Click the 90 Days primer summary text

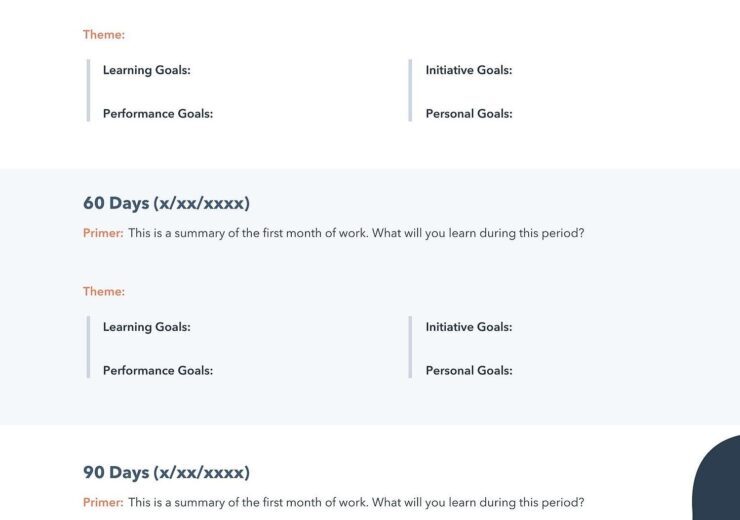click(x=356, y=502)
